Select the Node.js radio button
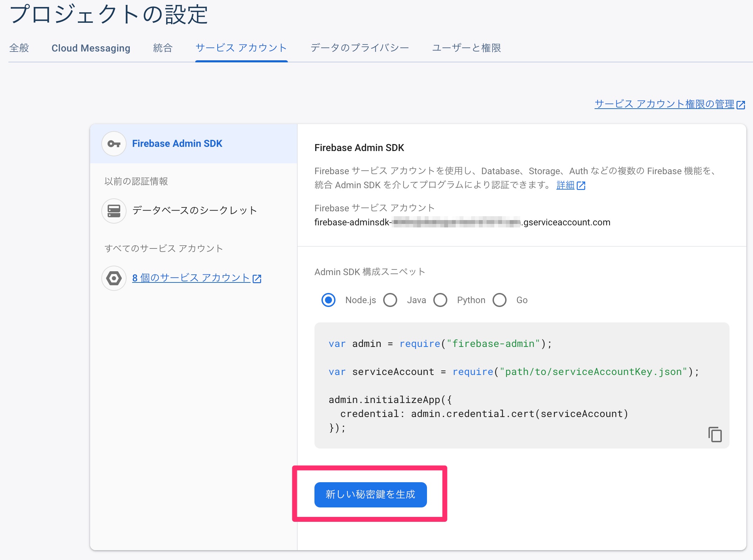 (328, 300)
